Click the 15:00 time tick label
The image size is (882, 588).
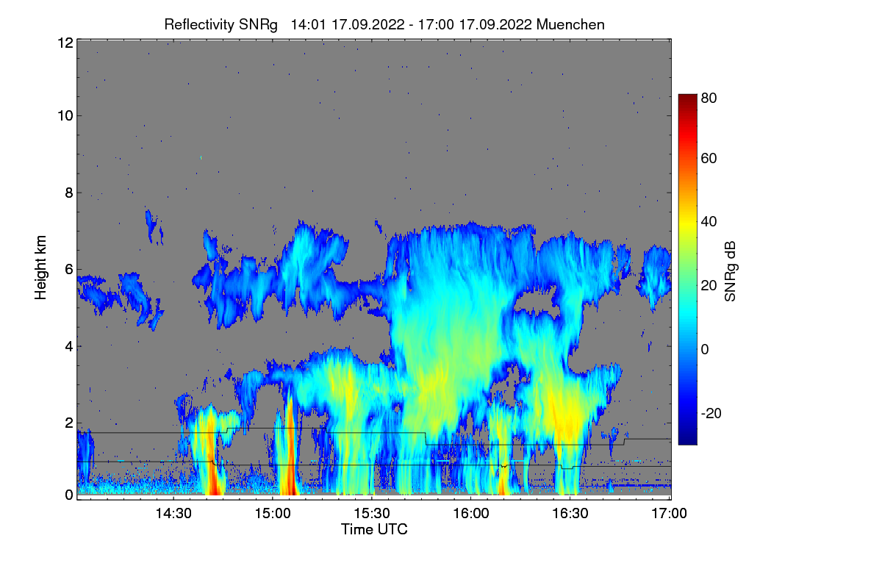(273, 513)
